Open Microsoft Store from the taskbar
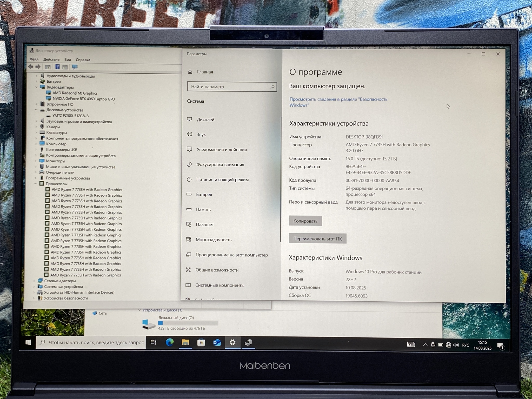The width and height of the screenshot is (532, 399). (201, 343)
